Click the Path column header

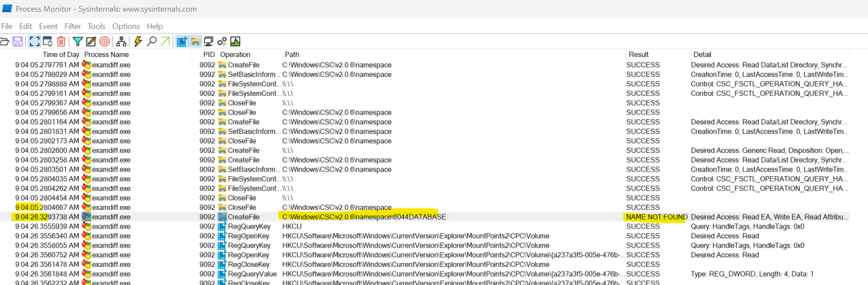pyautogui.click(x=292, y=54)
